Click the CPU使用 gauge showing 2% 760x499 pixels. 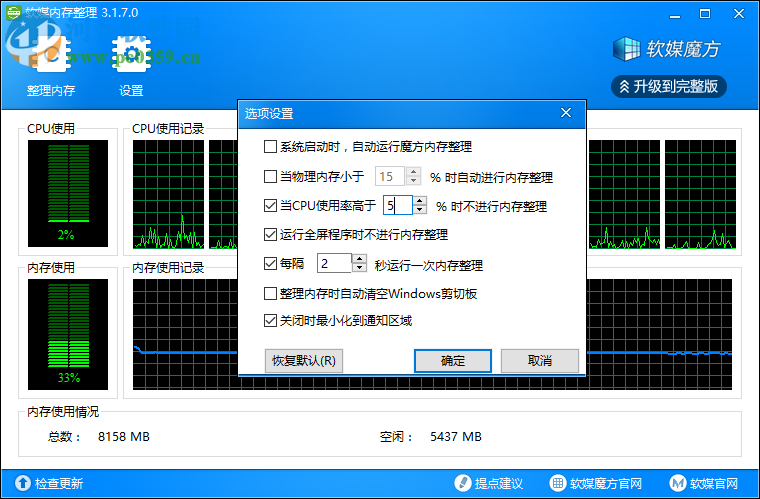tap(68, 193)
